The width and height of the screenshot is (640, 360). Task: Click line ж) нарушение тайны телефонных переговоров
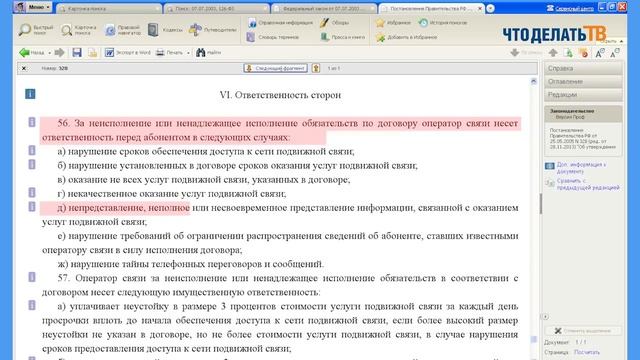(x=190, y=264)
